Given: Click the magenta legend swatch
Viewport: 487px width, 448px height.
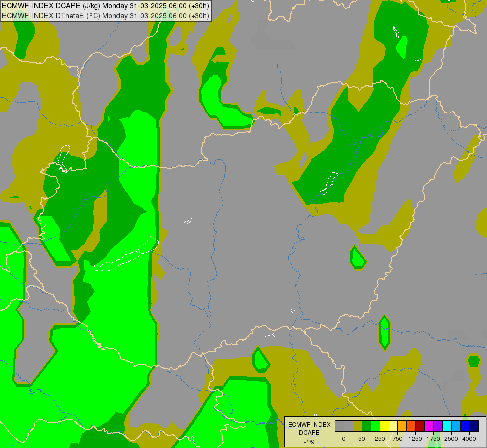Looking at the screenshot, I should point(429,426).
